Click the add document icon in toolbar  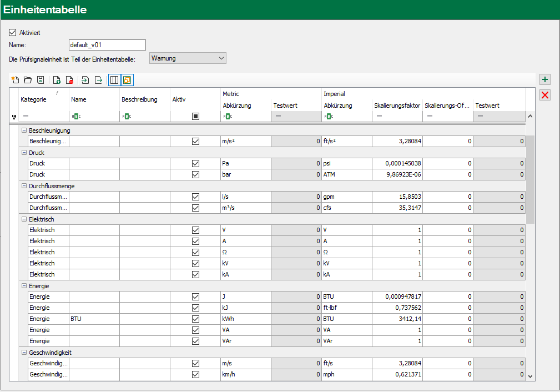point(57,80)
